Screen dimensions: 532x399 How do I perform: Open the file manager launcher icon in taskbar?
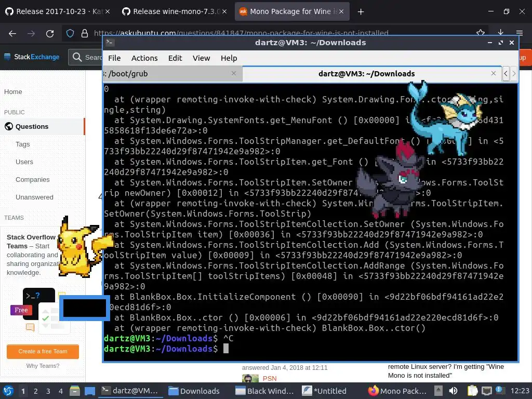[75, 391]
